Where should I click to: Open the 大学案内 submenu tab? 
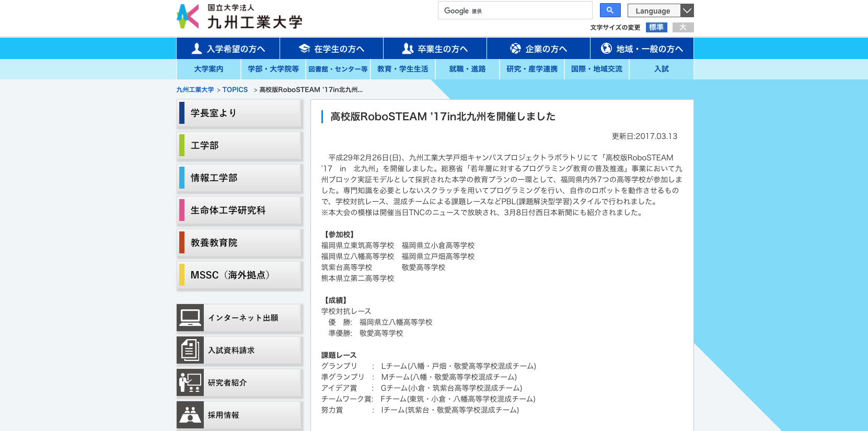coord(209,69)
